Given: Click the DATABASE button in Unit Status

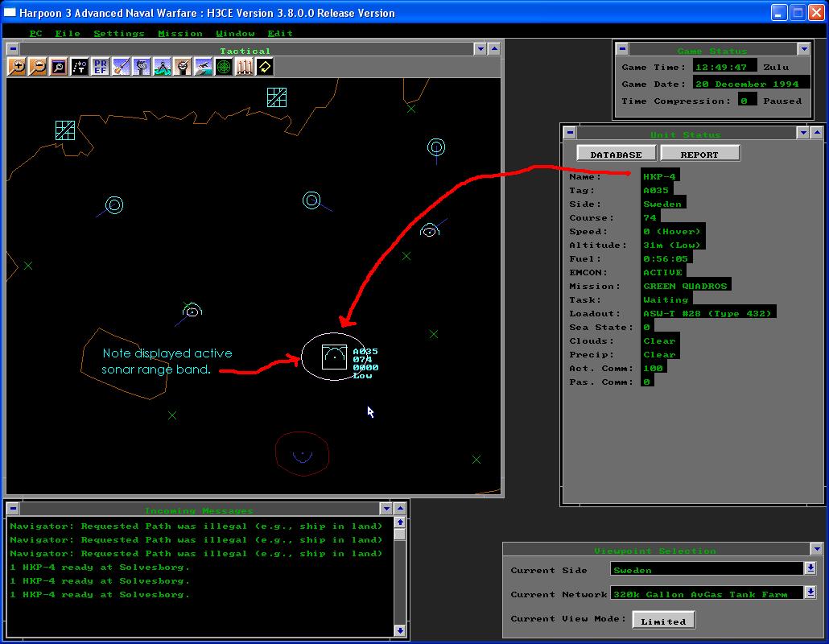Looking at the screenshot, I should point(614,152).
